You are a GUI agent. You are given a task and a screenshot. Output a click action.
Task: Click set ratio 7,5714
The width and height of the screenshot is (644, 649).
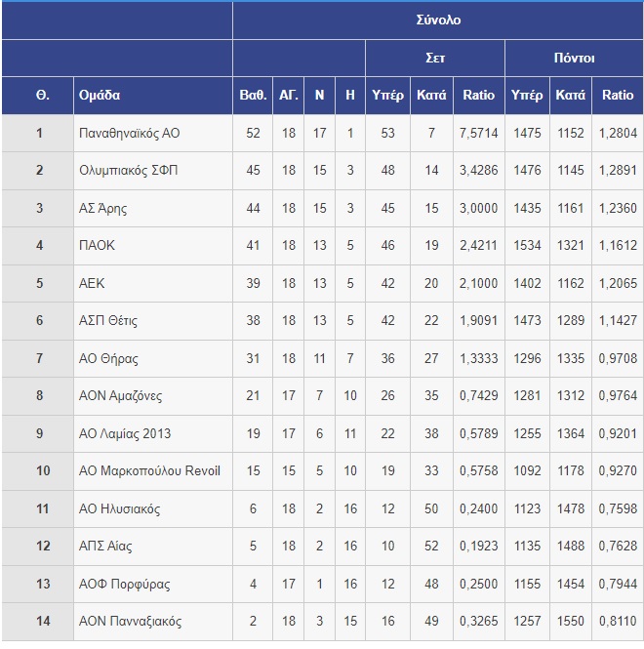tap(478, 133)
